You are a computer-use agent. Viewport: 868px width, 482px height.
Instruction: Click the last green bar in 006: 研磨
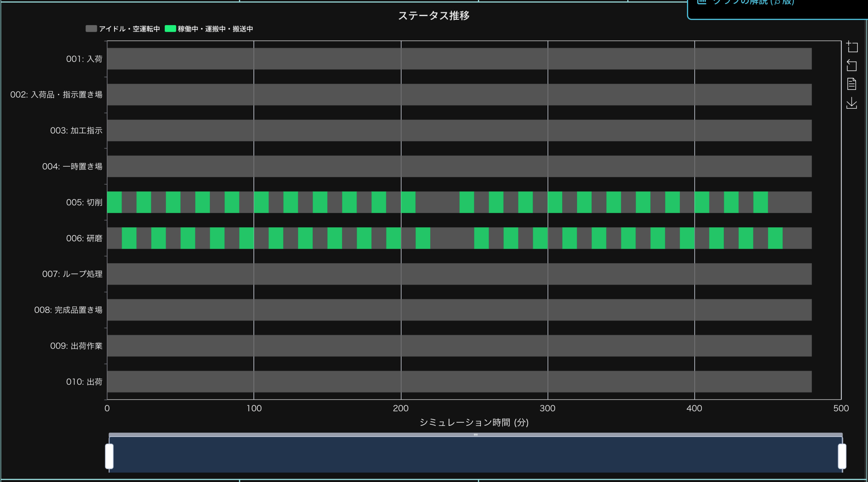click(x=775, y=238)
